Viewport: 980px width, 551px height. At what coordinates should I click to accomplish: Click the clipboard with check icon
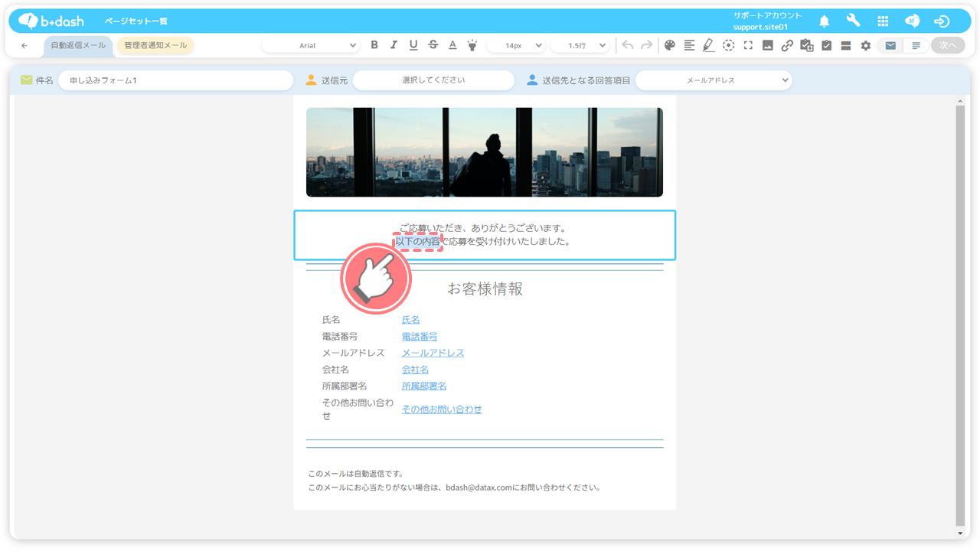pos(827,45)
